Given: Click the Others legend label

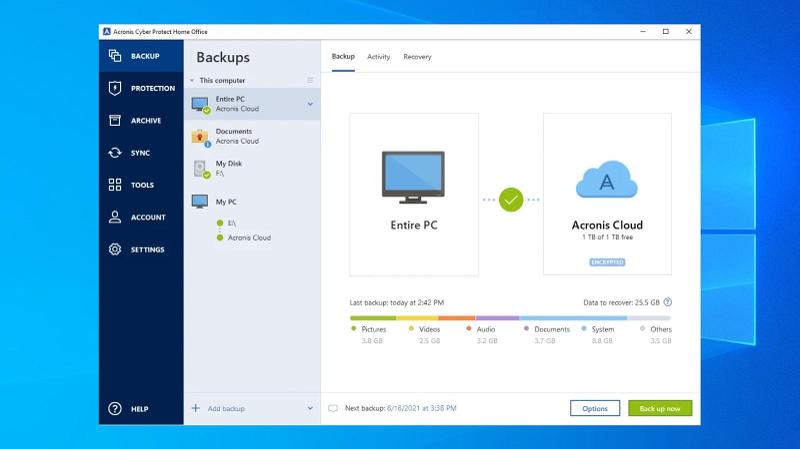Looking at the screenshot, I should click(x=661, y=329).
